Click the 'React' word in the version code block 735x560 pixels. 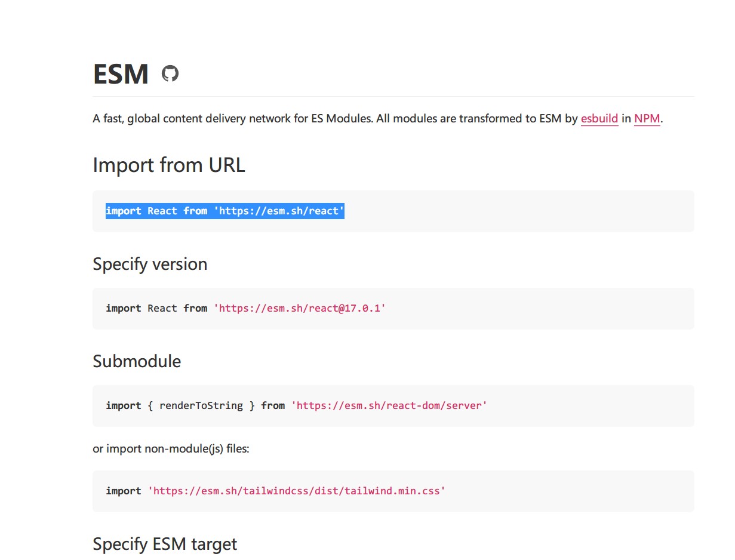162,308
